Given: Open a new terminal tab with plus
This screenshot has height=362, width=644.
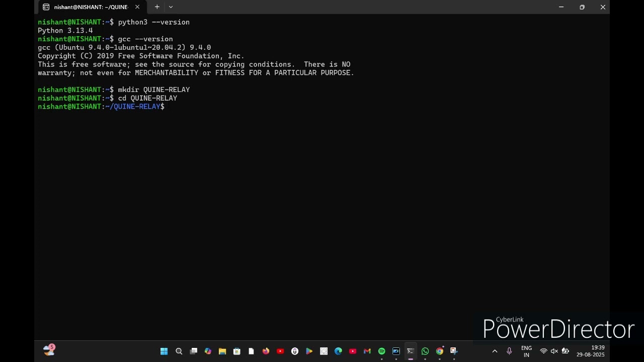Looking at the screenshot, I should (x=157, y=7).
